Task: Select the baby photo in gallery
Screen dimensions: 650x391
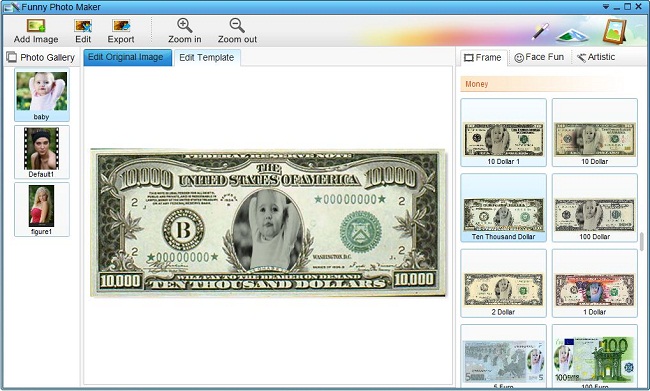Action: point(42,95)
